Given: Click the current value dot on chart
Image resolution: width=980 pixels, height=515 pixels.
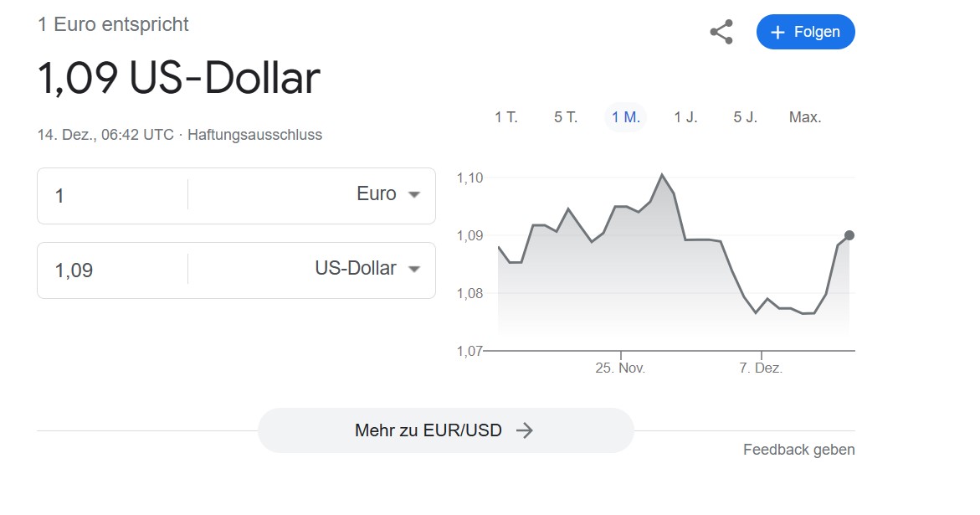Looking at the screenshot, I should point(849,235).
